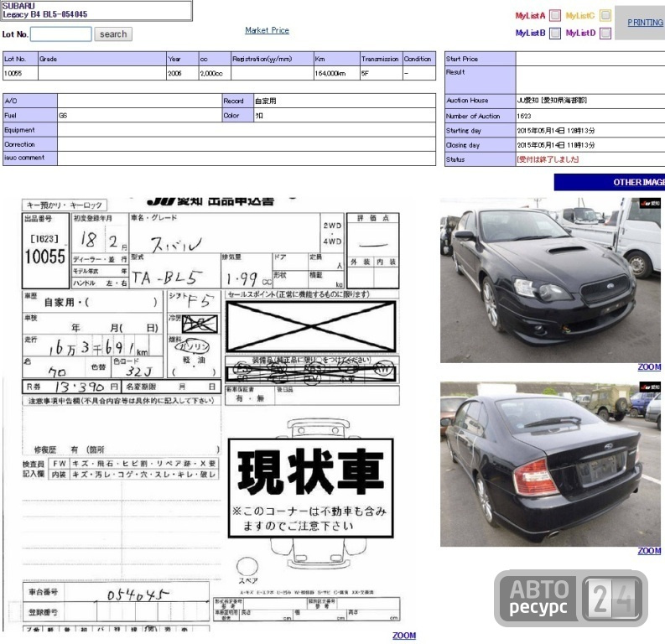Click the Auction House value JU愛知

pyautogui.click(x=552, y=101)
